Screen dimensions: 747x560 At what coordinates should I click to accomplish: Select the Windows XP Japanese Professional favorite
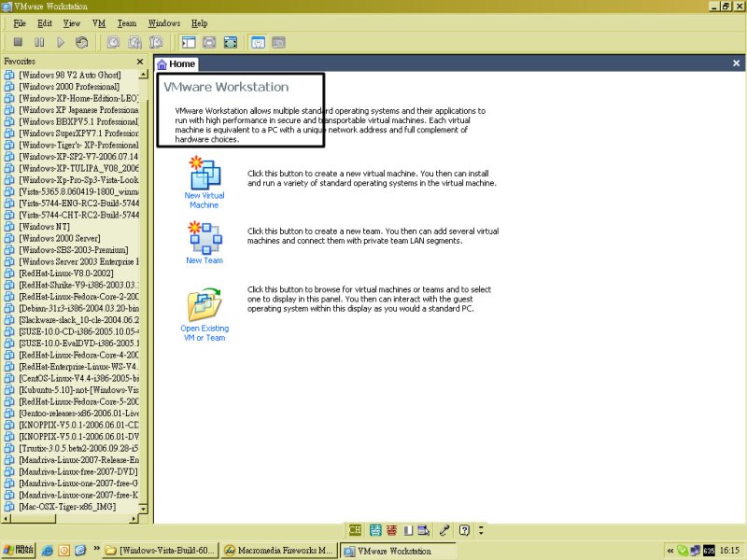coord(78,110)
